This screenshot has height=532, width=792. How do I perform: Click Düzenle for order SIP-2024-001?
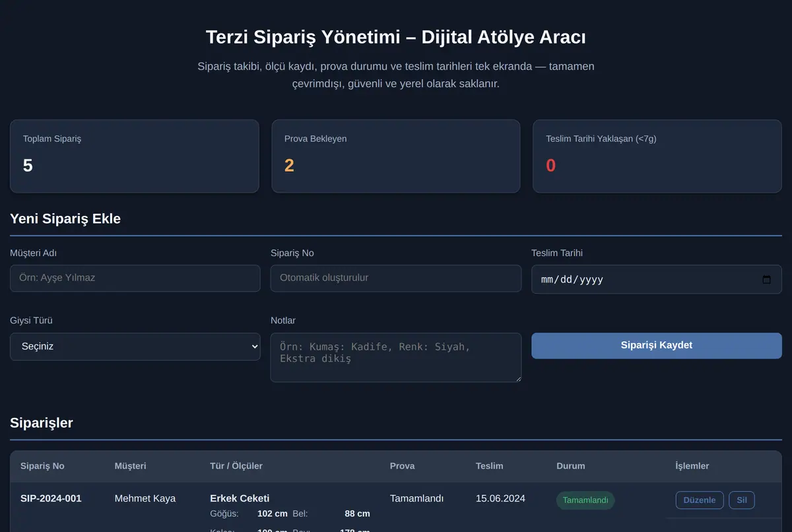click(700, 500)
